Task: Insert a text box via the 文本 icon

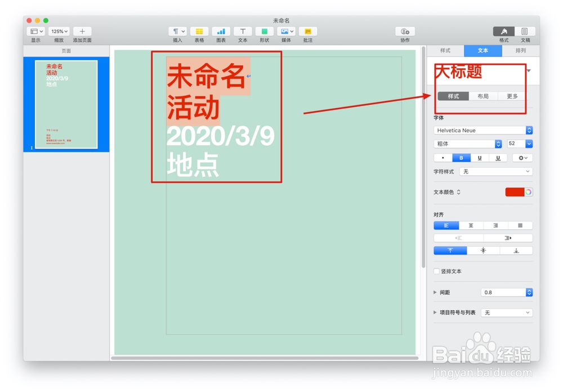Action: pos(243,32)
